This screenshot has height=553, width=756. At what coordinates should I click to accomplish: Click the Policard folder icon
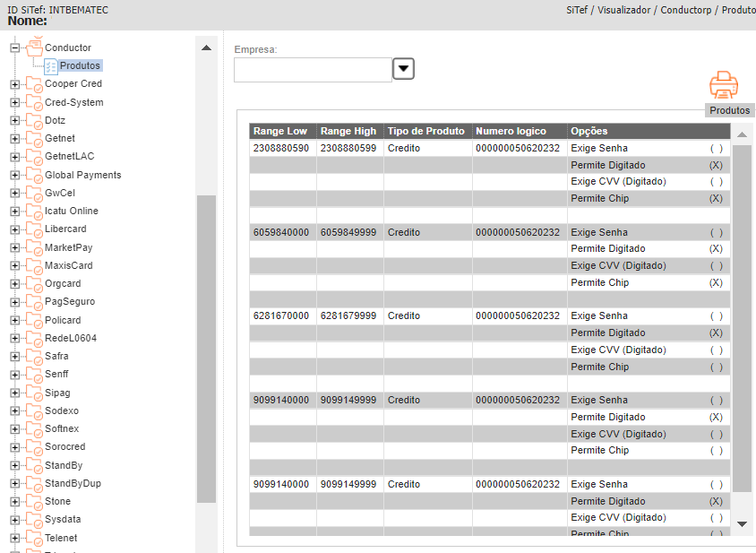pos(34,320)
